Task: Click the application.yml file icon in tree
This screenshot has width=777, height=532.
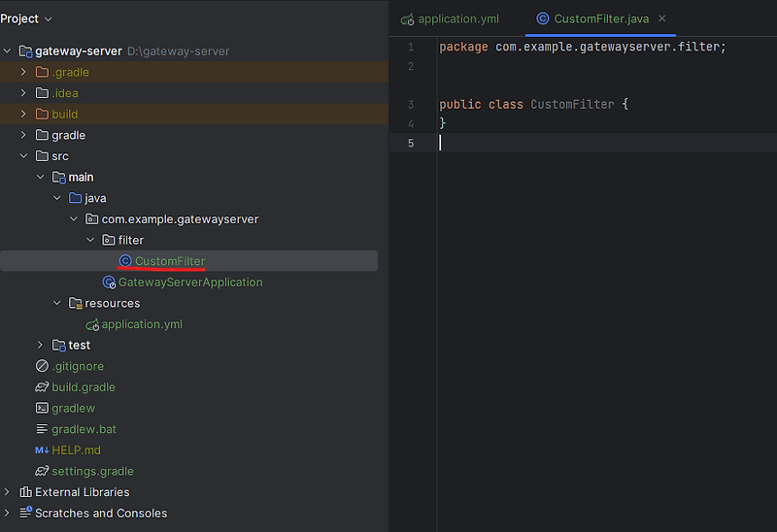Action: [x=92, y=324]
